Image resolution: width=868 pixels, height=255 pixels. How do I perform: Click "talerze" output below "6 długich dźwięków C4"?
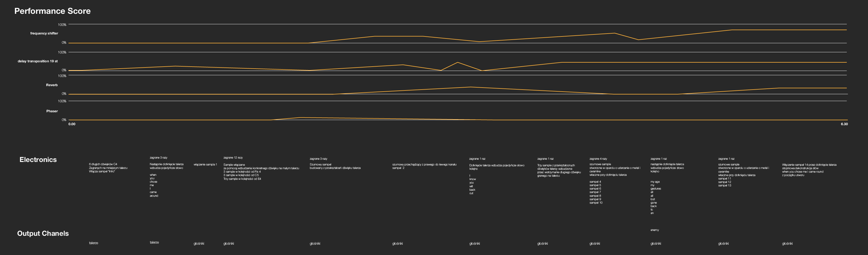[94, 243]
